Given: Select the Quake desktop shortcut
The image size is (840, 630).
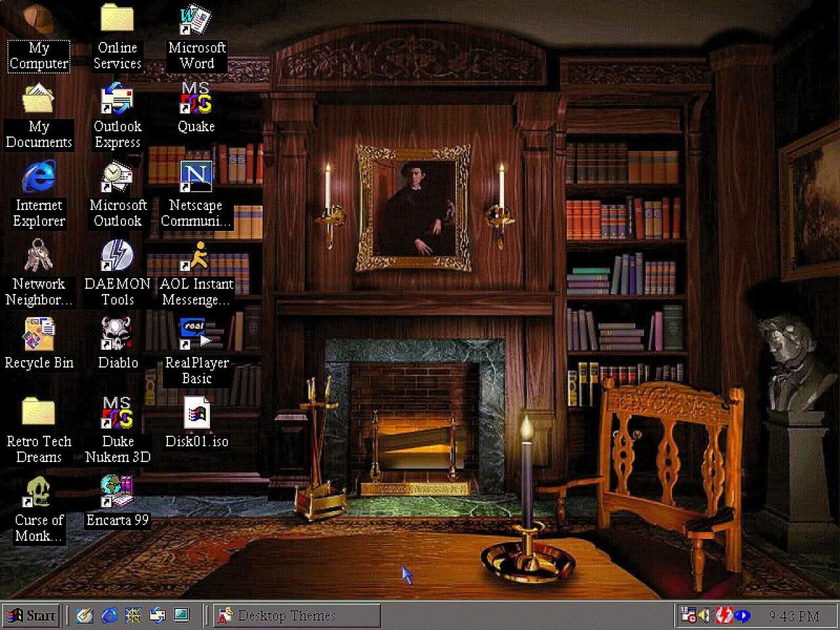Looking at the screenshot, I should click(x=196, y=108).
